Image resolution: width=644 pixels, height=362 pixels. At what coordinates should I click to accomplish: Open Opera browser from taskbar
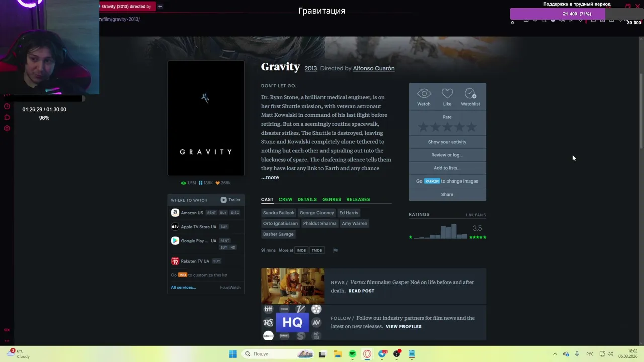point(367,354)
